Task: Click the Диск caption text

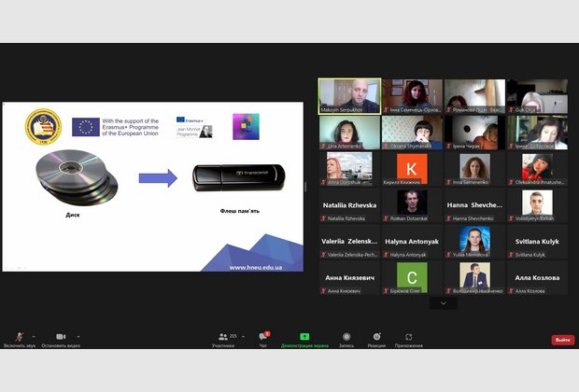Action: (x=73, y=215)
